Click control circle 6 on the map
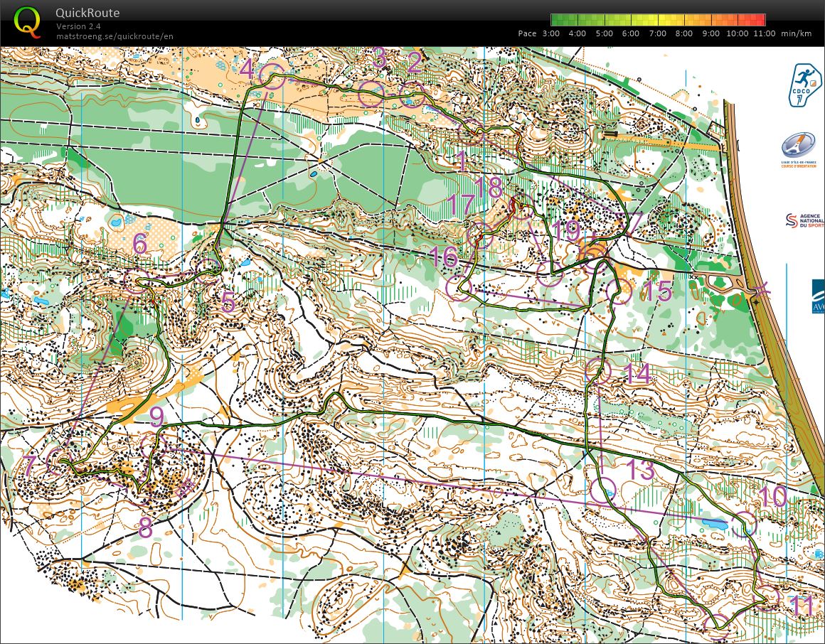The width and height of the screenshot is (825, 644). tap(136, 279)
